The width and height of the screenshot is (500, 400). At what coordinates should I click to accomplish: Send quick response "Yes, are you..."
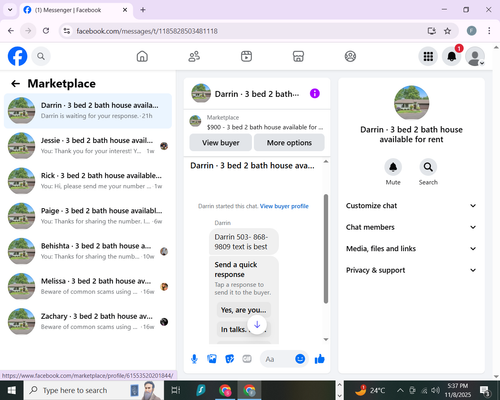pyautogui.click(x=244, y=310)
